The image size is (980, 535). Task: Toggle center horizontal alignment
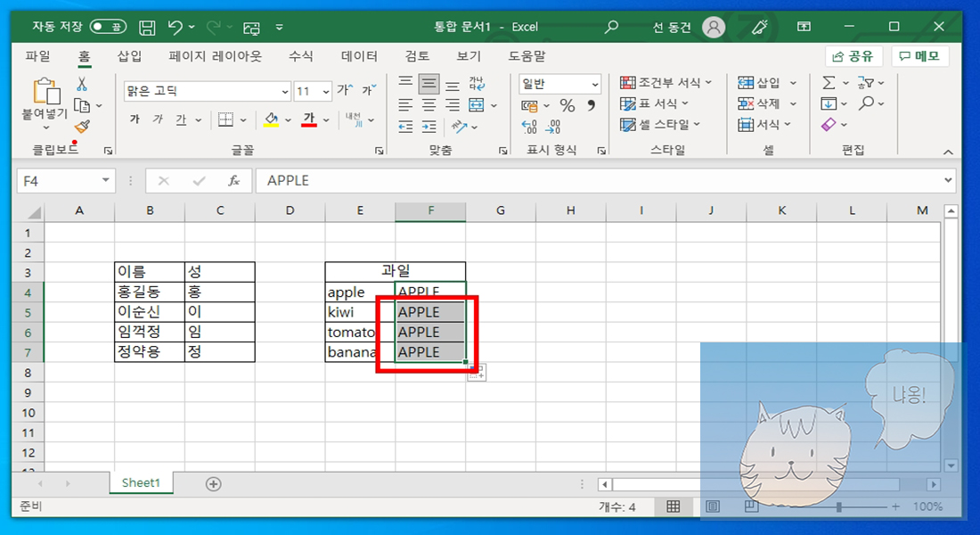[429, 105]
